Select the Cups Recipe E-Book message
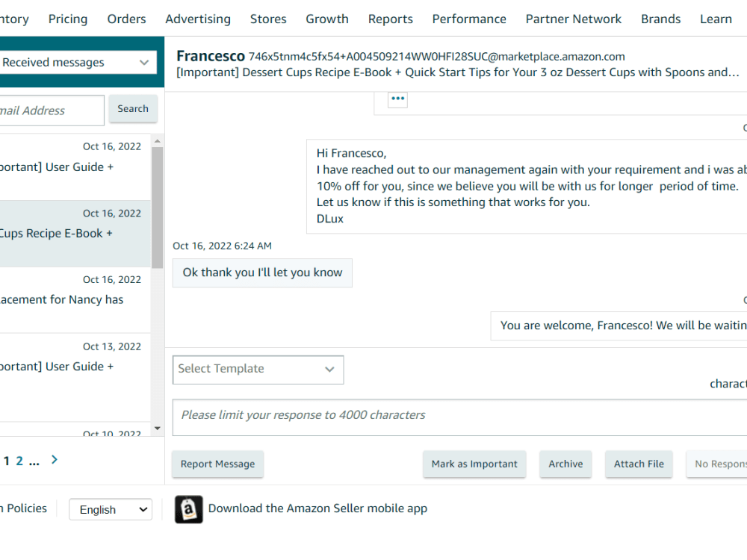Viewport: 747px width, 560px height. (x=75, y=233)
